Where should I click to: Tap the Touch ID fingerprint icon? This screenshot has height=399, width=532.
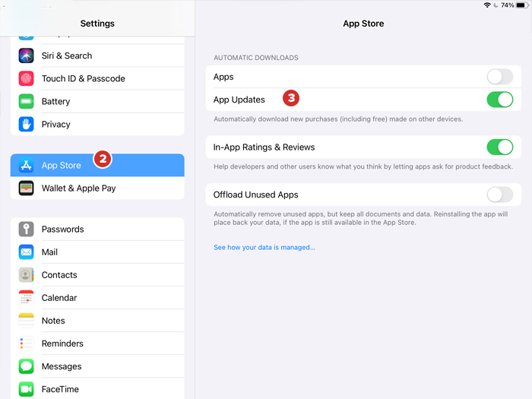click(27, 78)
